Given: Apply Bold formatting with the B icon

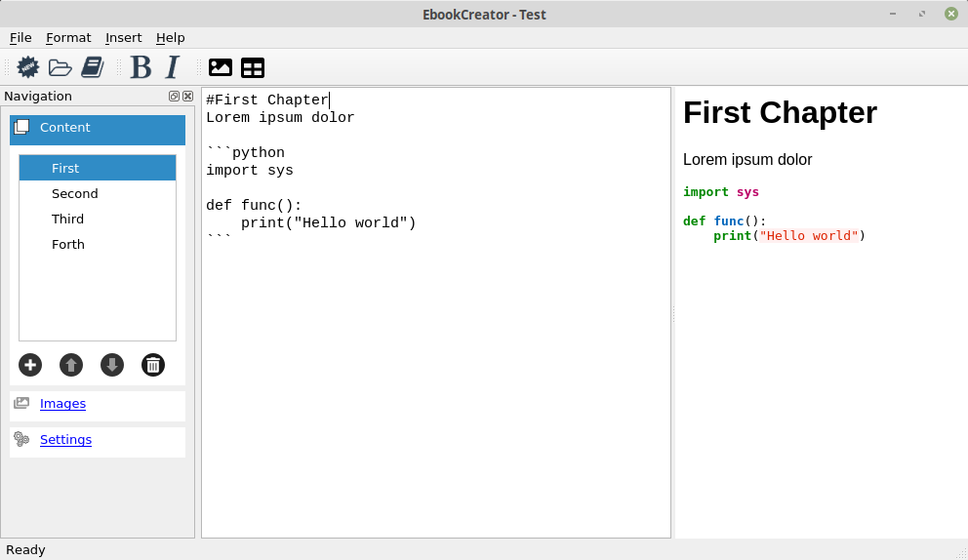Looking at the screenshot, I should pos(141,67).
